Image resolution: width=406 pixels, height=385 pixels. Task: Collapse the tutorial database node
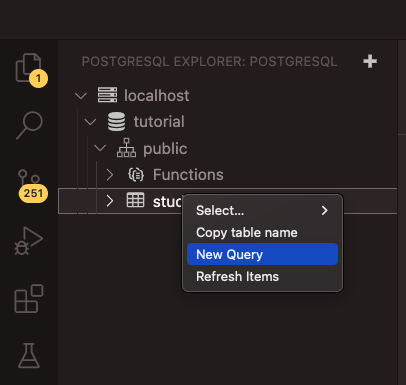[90, 122]
